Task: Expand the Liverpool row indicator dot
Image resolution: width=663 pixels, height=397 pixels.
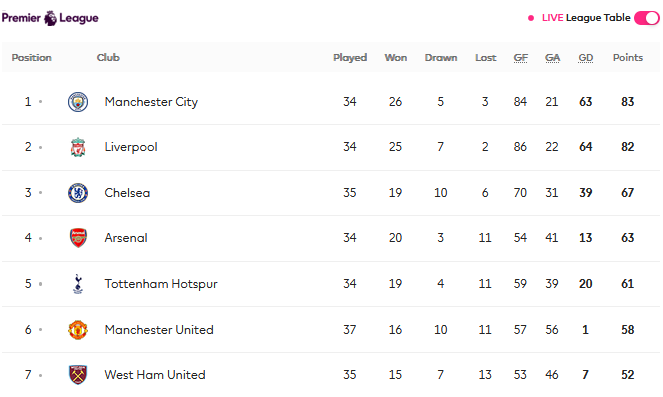Action: 41,148
